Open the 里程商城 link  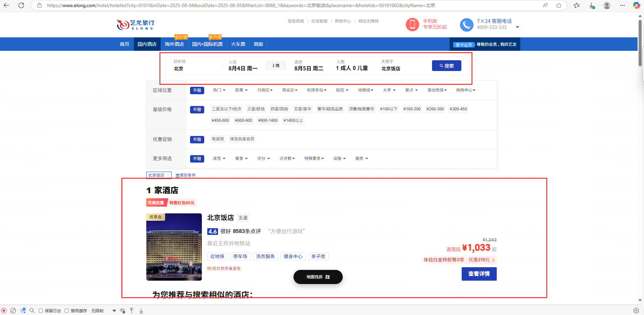tap(296, 21)
